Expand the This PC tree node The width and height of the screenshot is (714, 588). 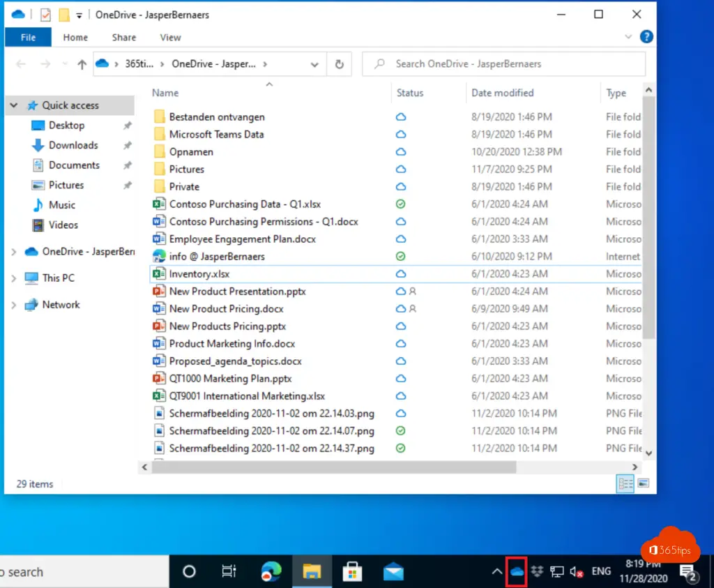click(x=13, y=278)
